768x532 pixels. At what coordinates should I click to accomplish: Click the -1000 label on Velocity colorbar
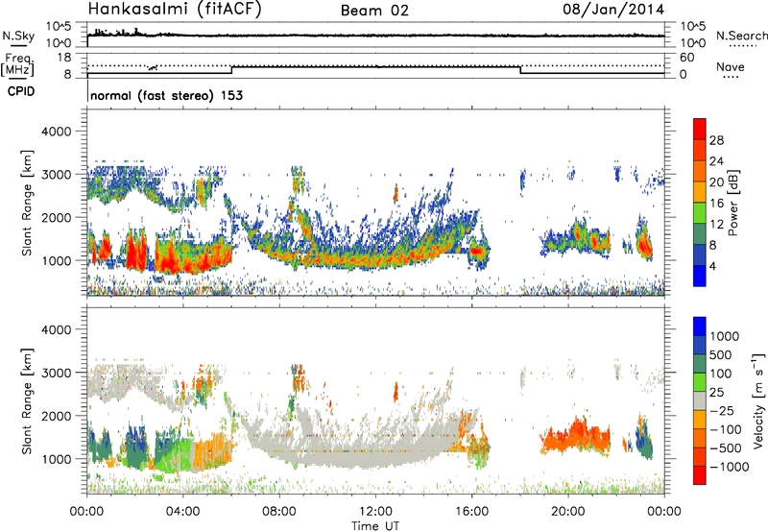click(x=730, y=467)
